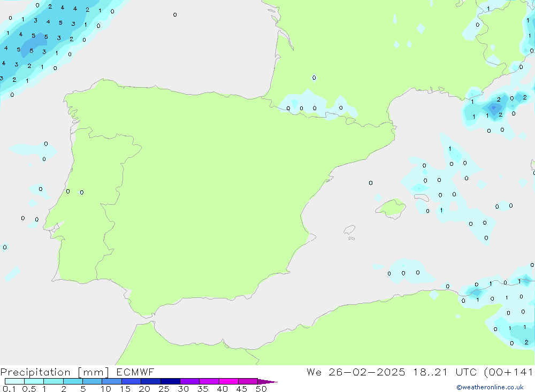The width and height of the screenshot is (535, 392).
Task: Choose the 25–30 mm legend color swatch
Action: coord(170,381)
